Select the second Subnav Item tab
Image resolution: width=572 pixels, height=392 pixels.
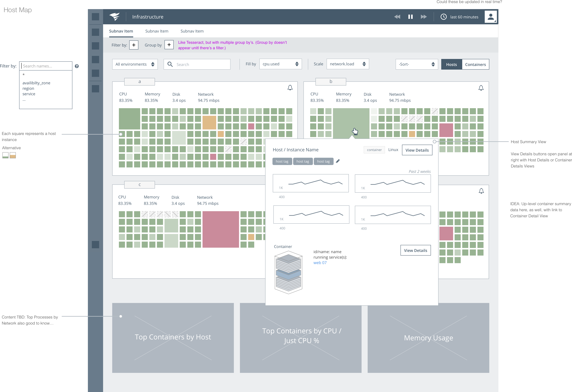pos(157,31)
